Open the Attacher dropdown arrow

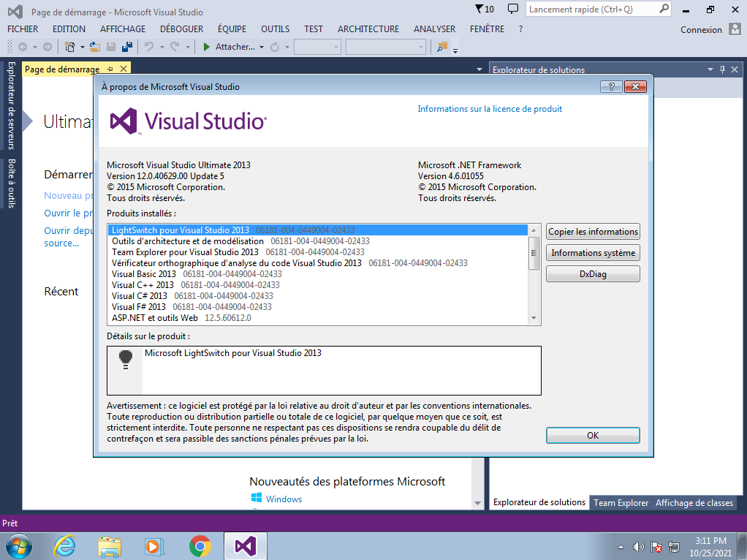pyautogui.click(x=262, y=48)
